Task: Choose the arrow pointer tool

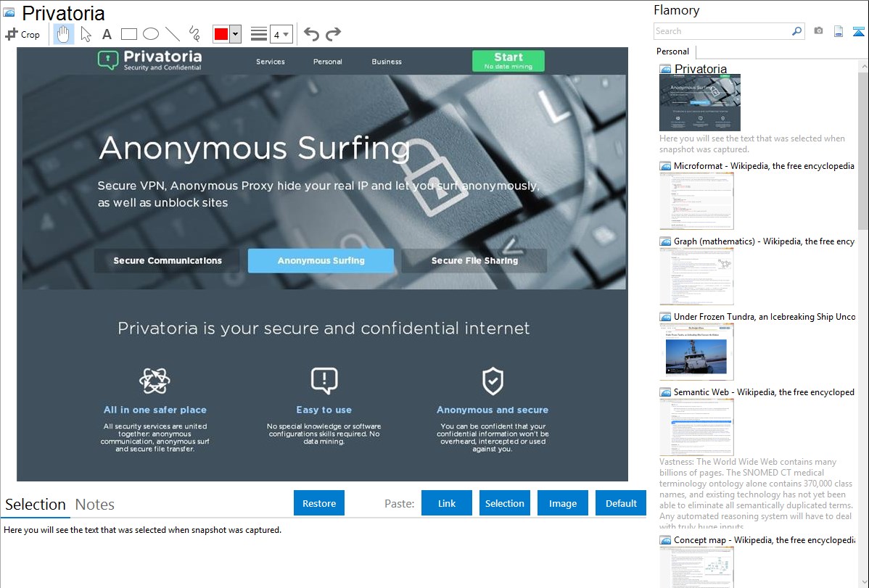Action: (86, 34)
